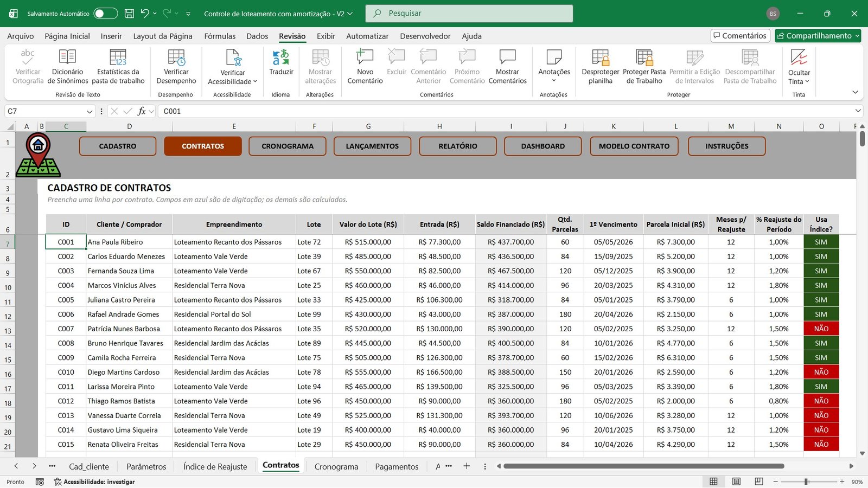The image size is (868, 488).
Task: Click the RELATÓRIO navigation button
Action: (x=458, y=146)
